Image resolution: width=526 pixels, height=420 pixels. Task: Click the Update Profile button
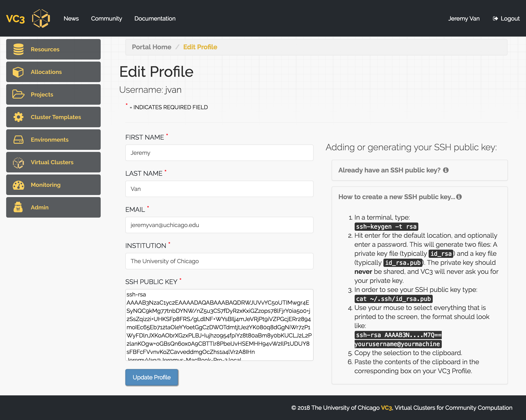click(151, 377)
